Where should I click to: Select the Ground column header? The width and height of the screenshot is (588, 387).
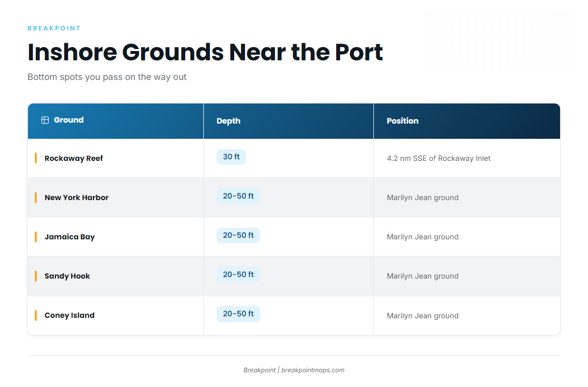pyautogui.click(x=116, y=121)
